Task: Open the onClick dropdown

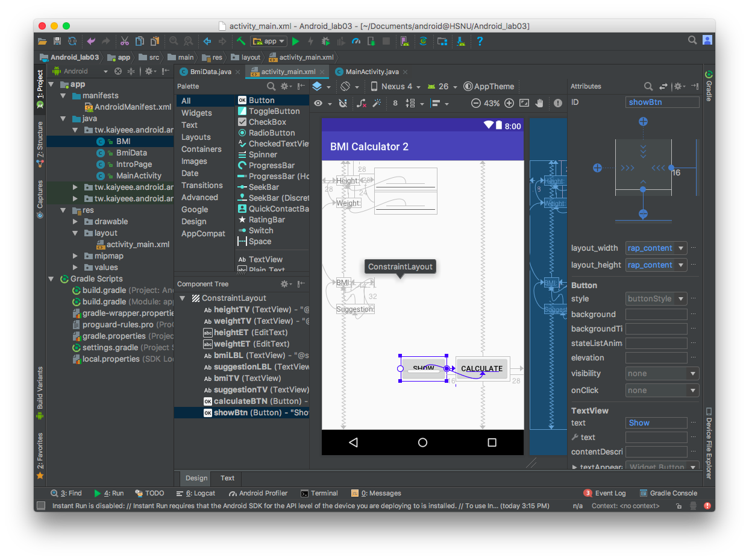Action: pos(693,390)
